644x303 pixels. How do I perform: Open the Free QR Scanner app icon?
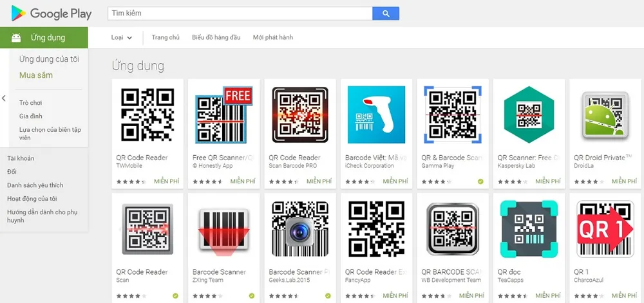(224, 115)
